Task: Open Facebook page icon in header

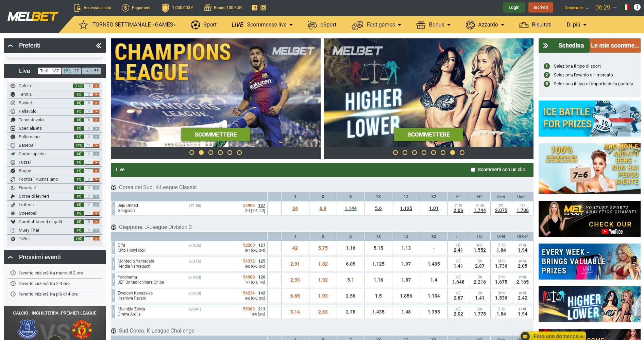Action: (x=254, y=8)
